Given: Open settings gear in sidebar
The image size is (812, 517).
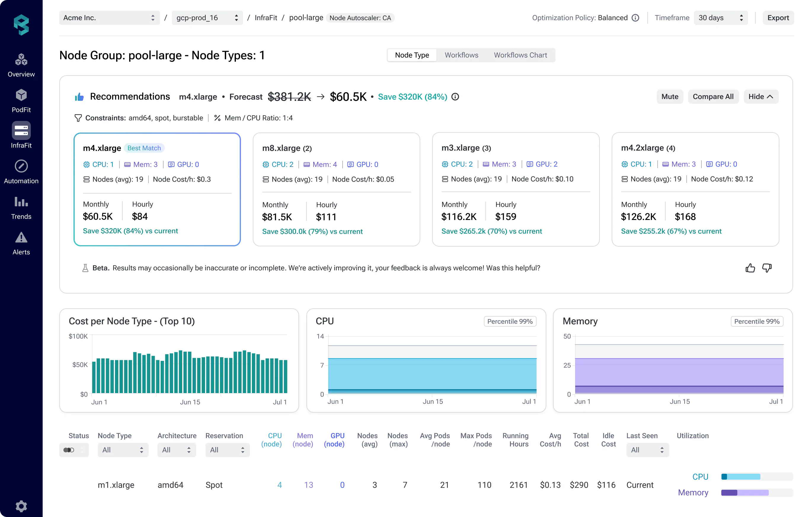Looking at the screenshot, I should (21, 506).
